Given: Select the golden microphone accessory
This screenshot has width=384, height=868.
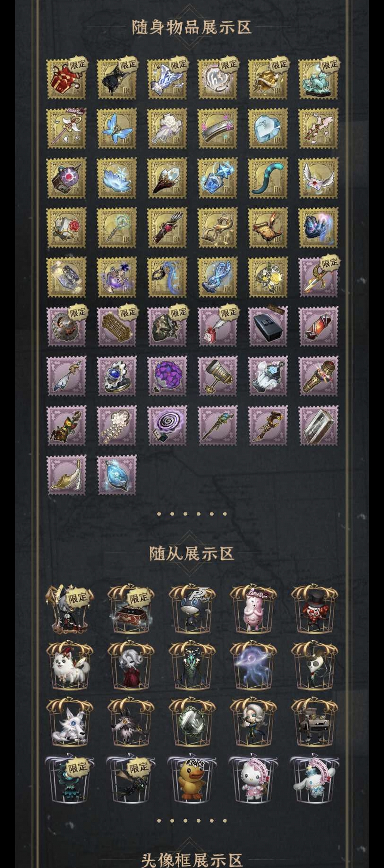Looking at the screenshot, I should tap(319, 376).
